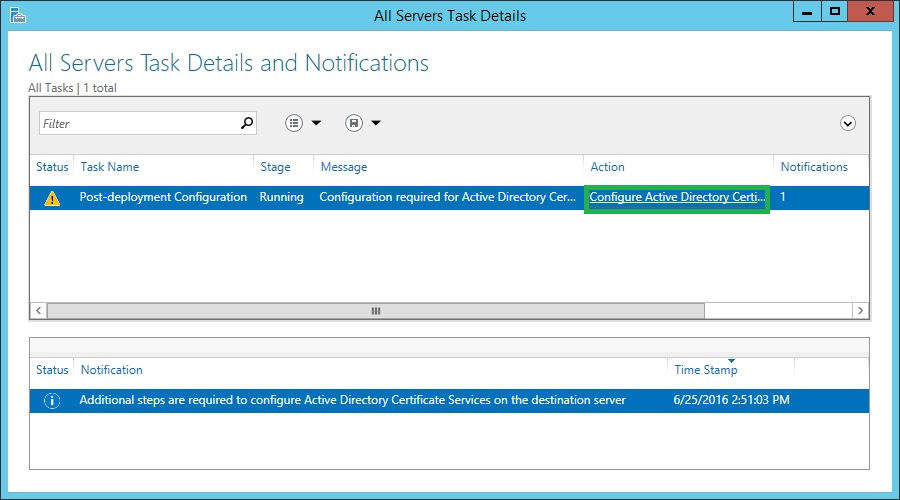The width and height of the screenshot is (900, 500).
Task: Open Configure Active Directory Certificate Services link
Action: point(677,197)
